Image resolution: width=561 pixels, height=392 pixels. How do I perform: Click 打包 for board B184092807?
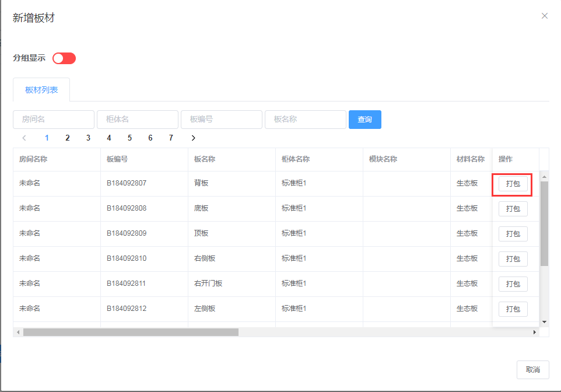[x=513, y=184]
